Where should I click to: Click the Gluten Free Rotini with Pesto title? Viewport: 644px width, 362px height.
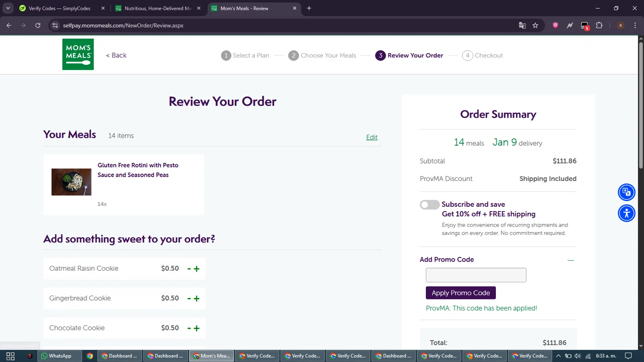[x=138, y=170]
